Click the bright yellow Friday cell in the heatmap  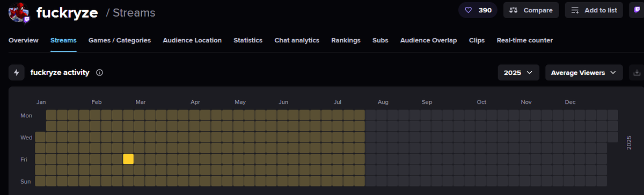click(x=128, y=159)
